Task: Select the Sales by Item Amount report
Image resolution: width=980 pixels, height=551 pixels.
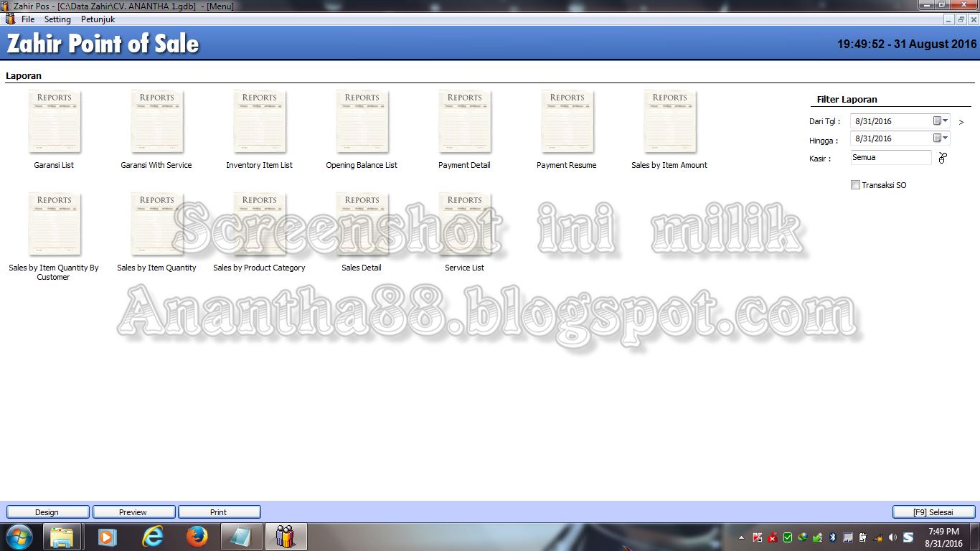Action: [x=670, y=122]
